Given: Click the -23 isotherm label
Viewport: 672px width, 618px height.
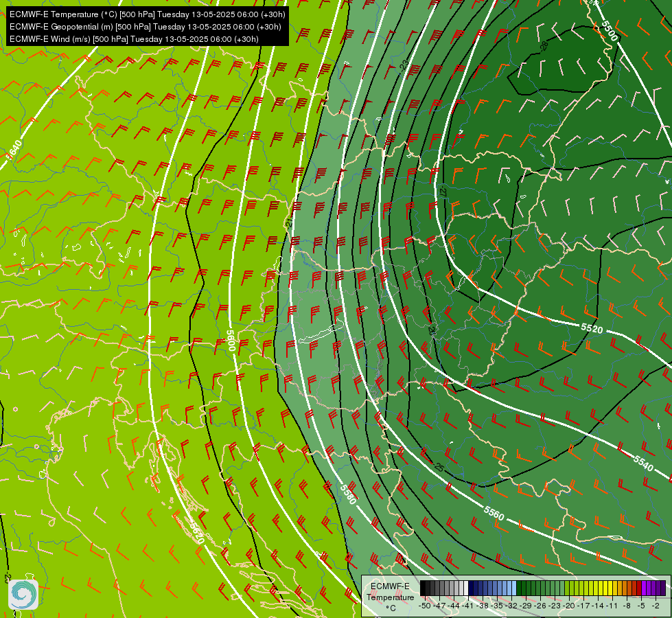Looking at the screenshot, I should tap(404, 66).
